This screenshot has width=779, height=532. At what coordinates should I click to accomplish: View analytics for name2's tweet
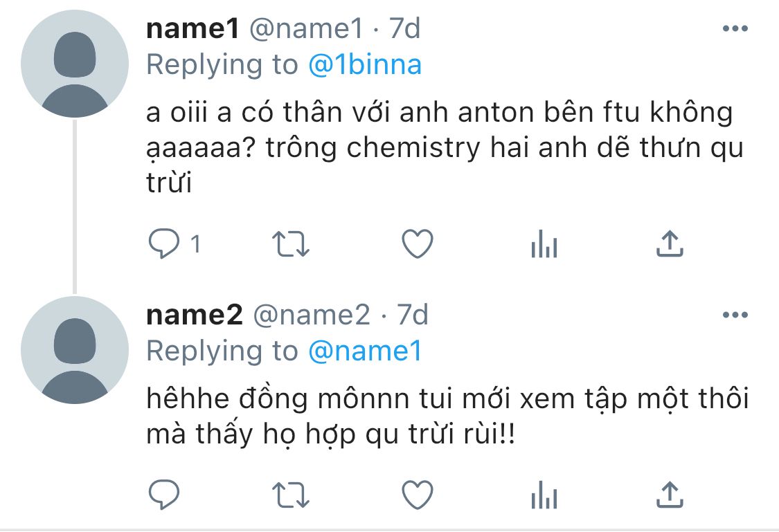544,495
